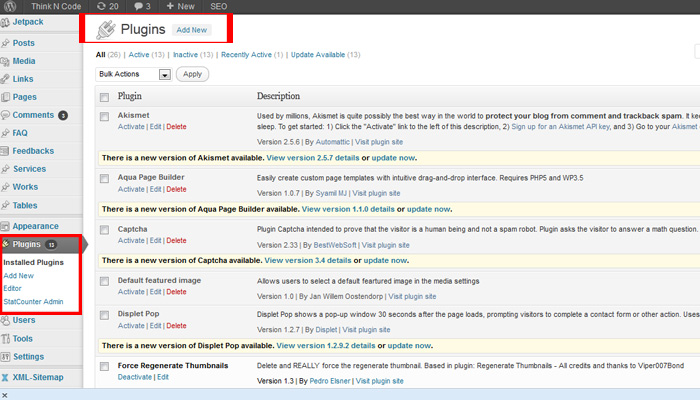Open the WordPress logo menu
The height and width of the screenshot is (400, 700).
coord(10,6)
